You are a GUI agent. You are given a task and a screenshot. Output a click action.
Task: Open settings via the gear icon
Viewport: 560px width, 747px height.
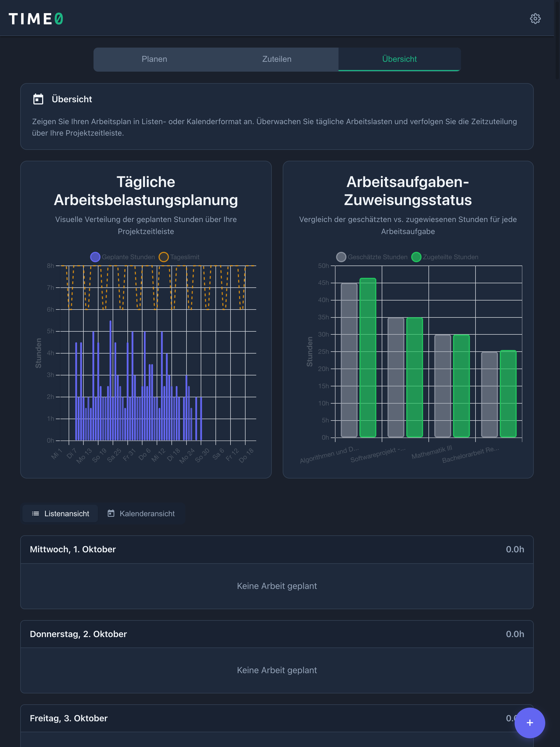click(535, 19)
